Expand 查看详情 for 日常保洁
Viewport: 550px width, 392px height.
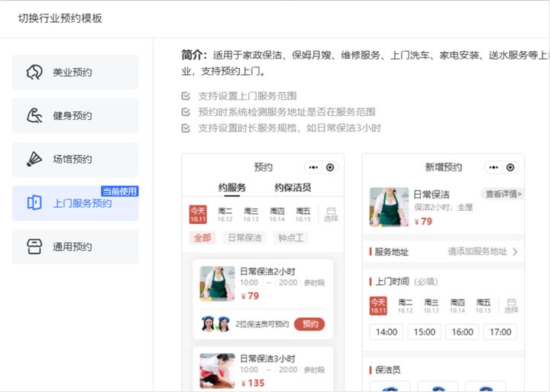point(502,194)
